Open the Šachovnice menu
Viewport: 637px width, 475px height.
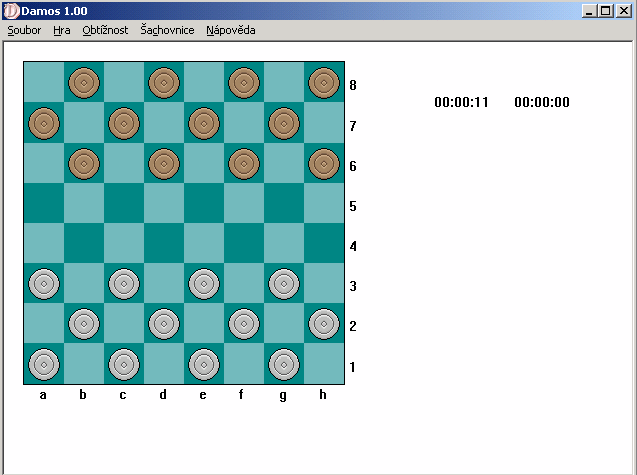click(x=167, y=30)
